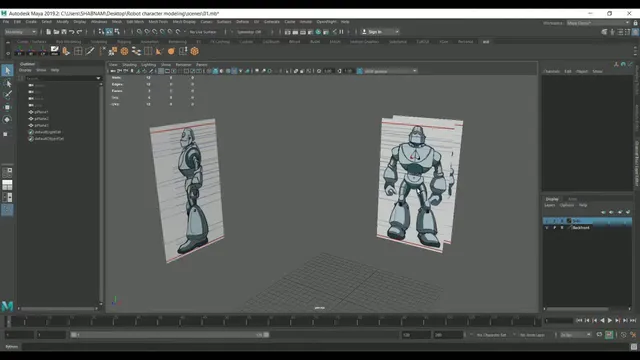Click the orange ball shelf icon

click(x=171, y=51)
